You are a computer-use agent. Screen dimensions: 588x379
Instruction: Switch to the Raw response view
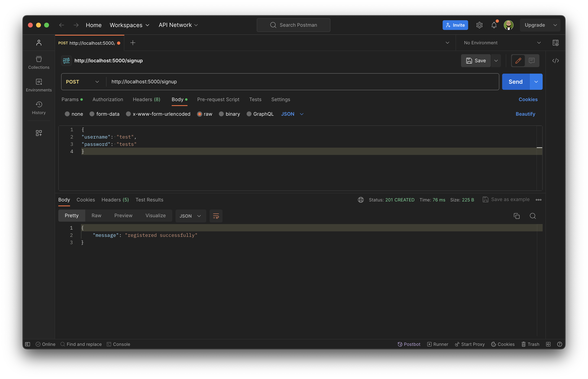click(96, 215)
